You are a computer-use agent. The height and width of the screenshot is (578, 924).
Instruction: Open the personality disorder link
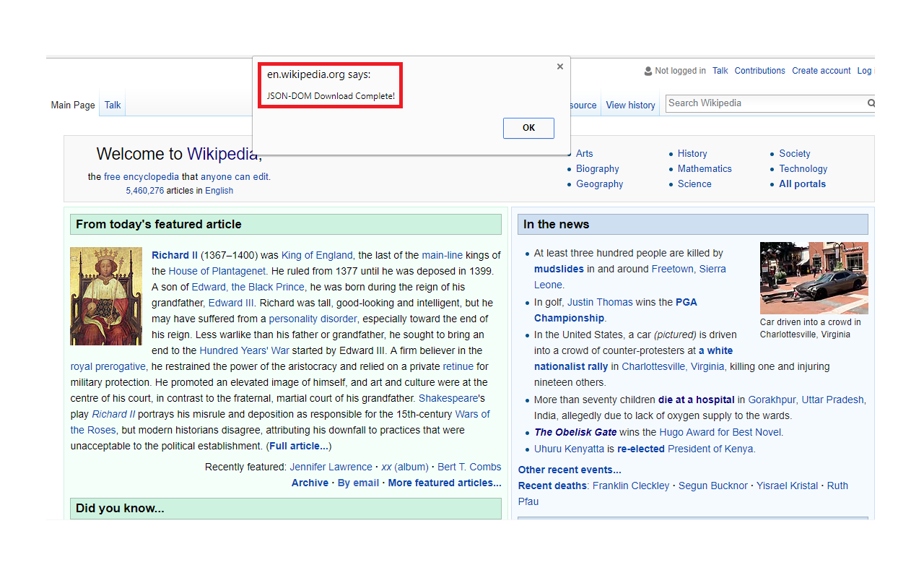click(313, 319)
